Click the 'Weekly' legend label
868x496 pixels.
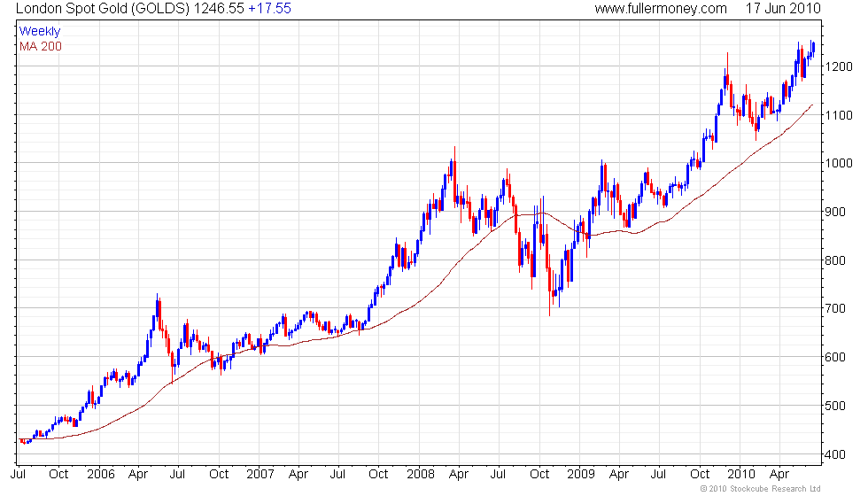(39, 32)
